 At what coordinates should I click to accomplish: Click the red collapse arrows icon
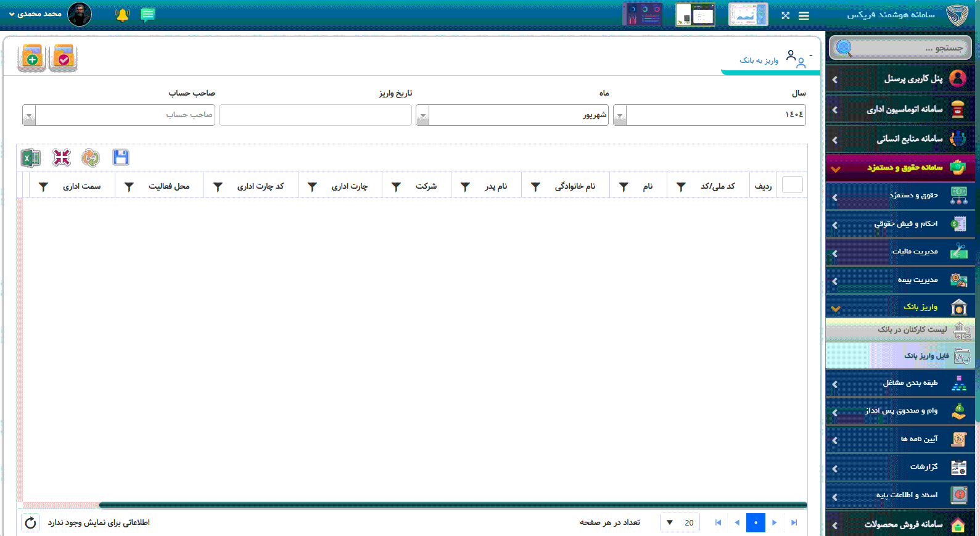click(62, 158)
